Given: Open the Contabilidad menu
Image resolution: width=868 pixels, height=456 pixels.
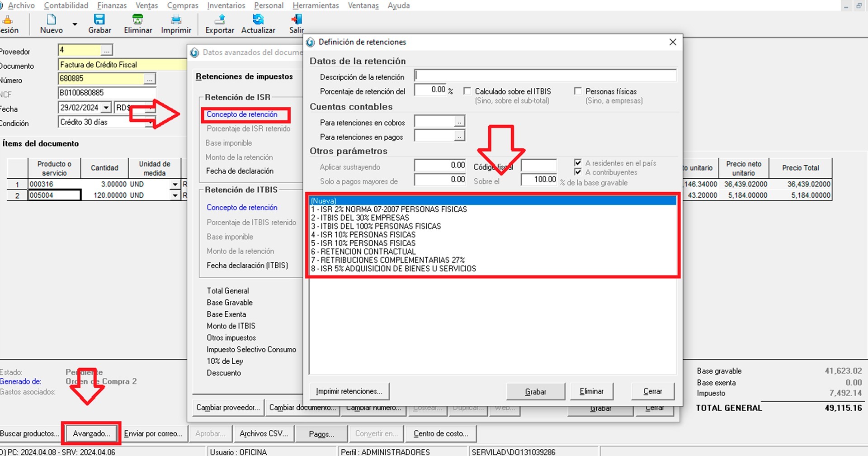Looking at the screenshot, I should (x=66, y=5).
